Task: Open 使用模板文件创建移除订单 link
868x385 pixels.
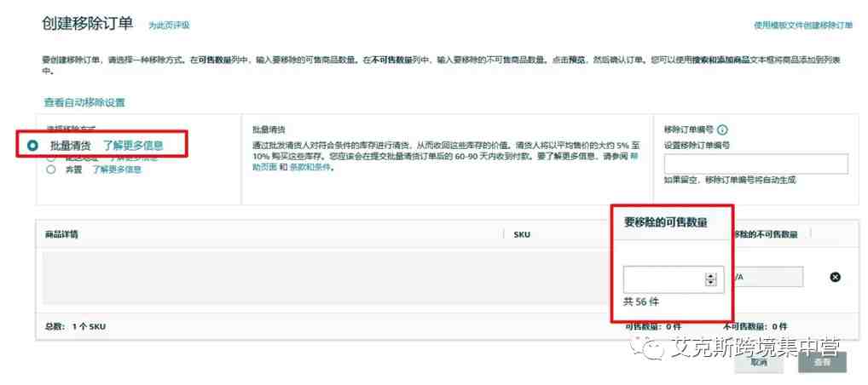Action: (x=803, y=26)
